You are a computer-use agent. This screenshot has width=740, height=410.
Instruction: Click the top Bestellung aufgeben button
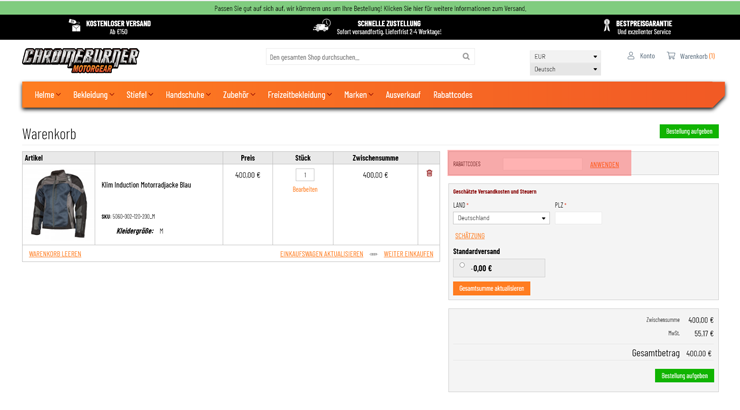[x=689, y=131]
